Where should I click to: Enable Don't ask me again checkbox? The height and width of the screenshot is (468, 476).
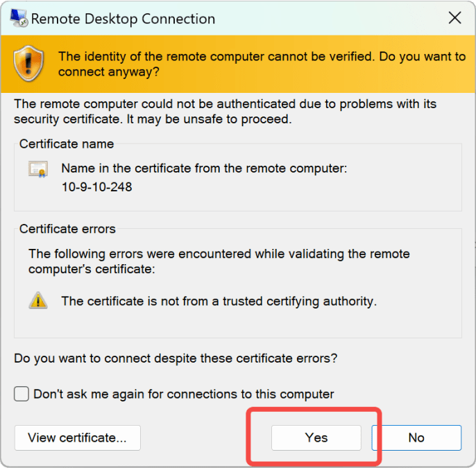pos(22,394)
